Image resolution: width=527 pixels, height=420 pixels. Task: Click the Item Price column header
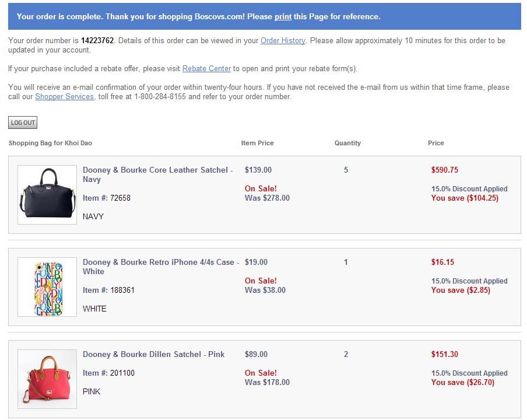click(x=257, y=143)
